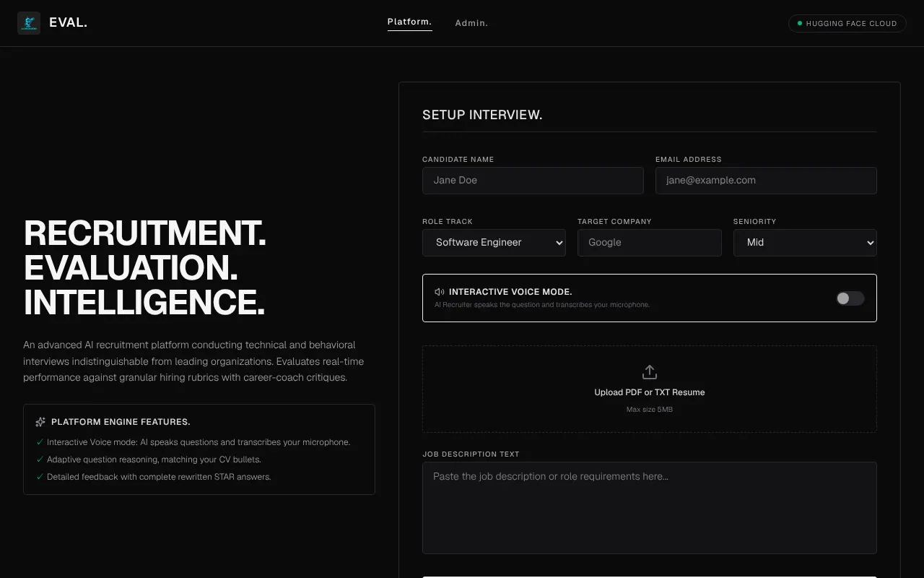
Task: Click checkmark beside Interactive Voice mode feature
Action: (40, 442)
